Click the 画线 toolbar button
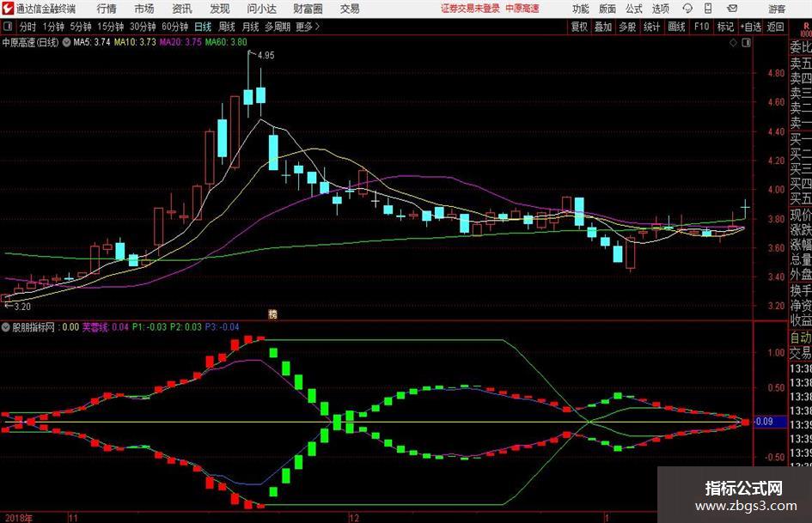Screen dimensions: 812x523 coord(676,27)
